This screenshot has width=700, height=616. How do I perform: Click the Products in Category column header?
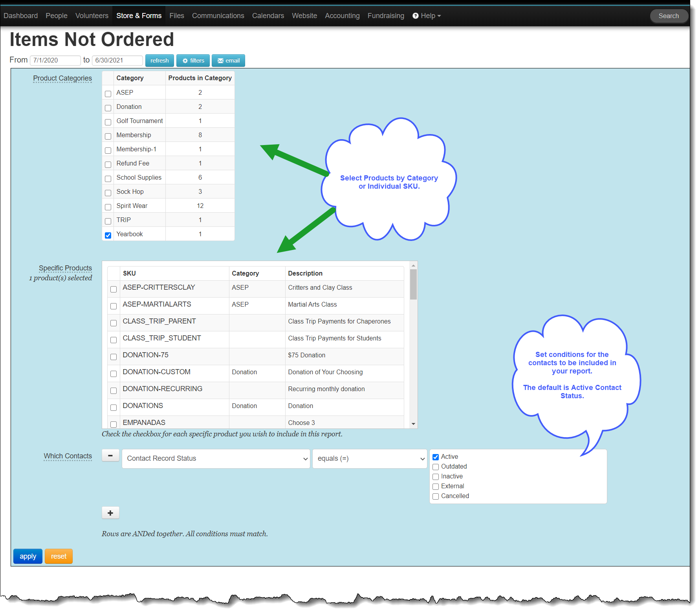[200, 78]
